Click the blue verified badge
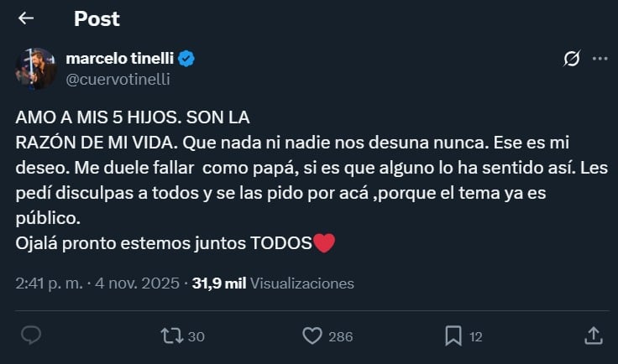The width and height of the screenshot is (618, 364). [186, 59]
